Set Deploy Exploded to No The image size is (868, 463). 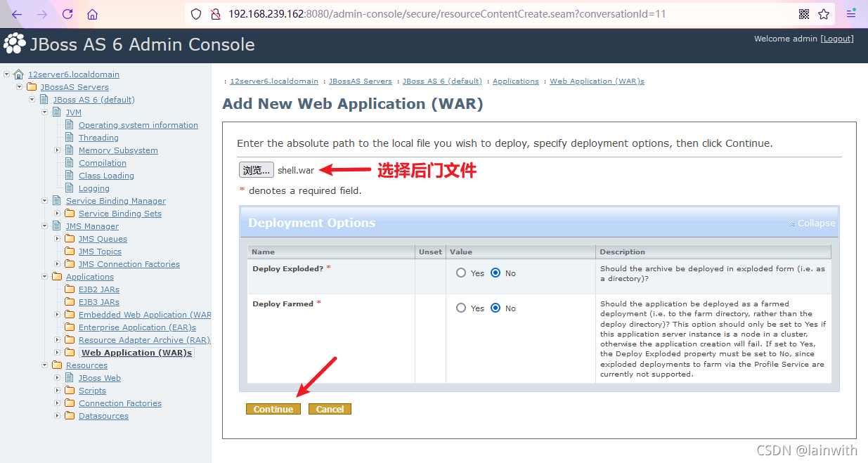coord(495,273)
